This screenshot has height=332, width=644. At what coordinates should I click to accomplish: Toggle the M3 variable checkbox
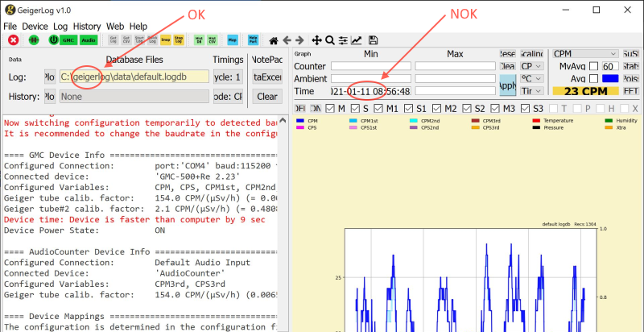pos(496,109)
